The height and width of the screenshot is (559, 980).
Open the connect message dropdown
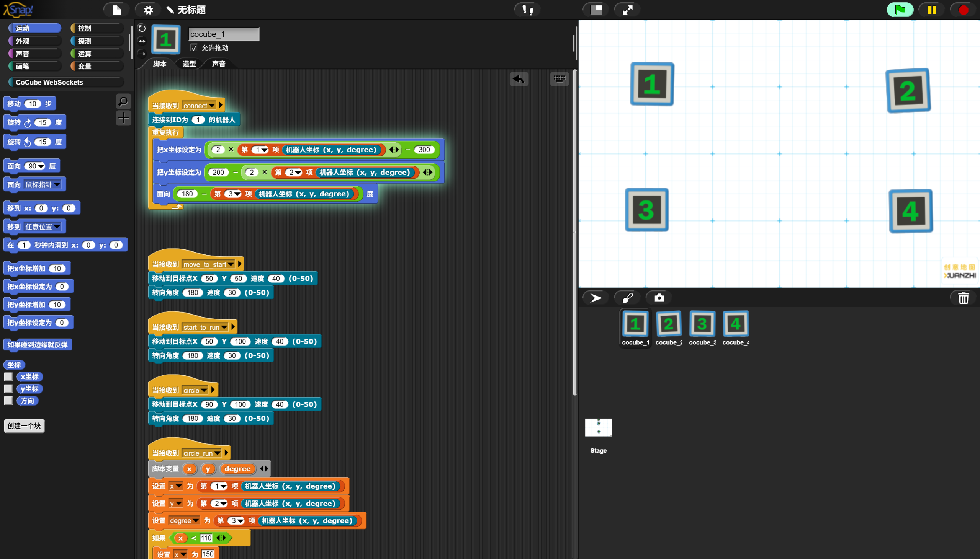coord(212,106)
